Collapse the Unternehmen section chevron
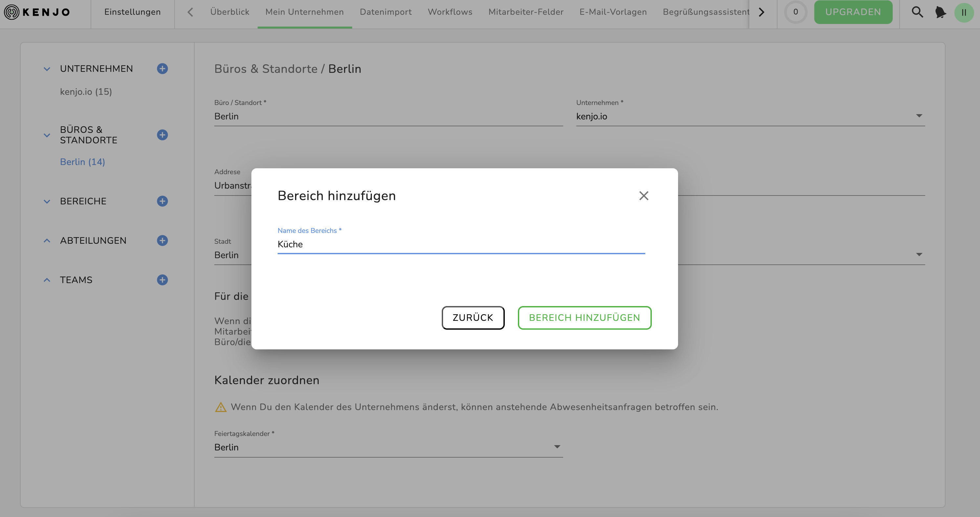This screenshot has height=517, width=980. click(47, 69)
